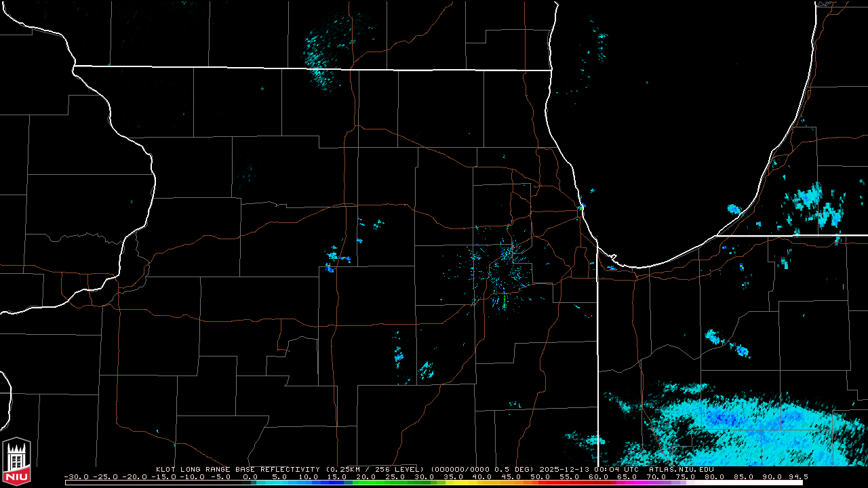The height and width of the screenshot is (488, 868).
Task: Click the (0.25KM / 256 LEVEL) text
Action: (374, 469)
